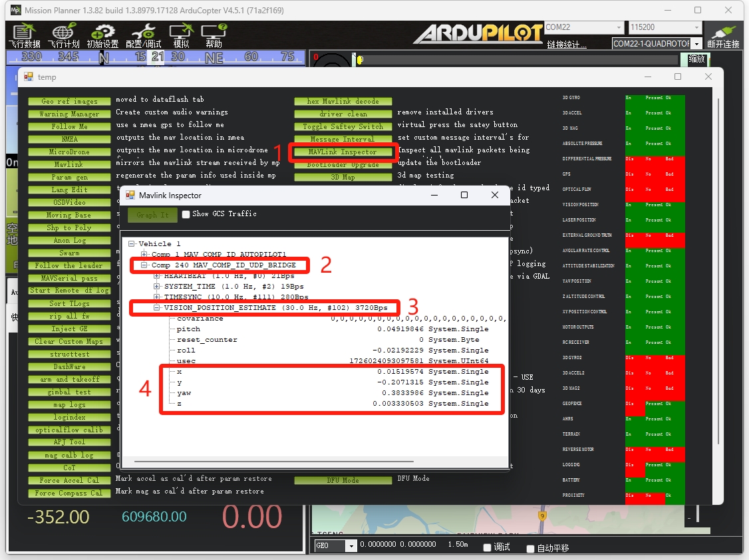The image size is (749, 560).
Task: Click the BATTERY status row
Action: point(623,480)
